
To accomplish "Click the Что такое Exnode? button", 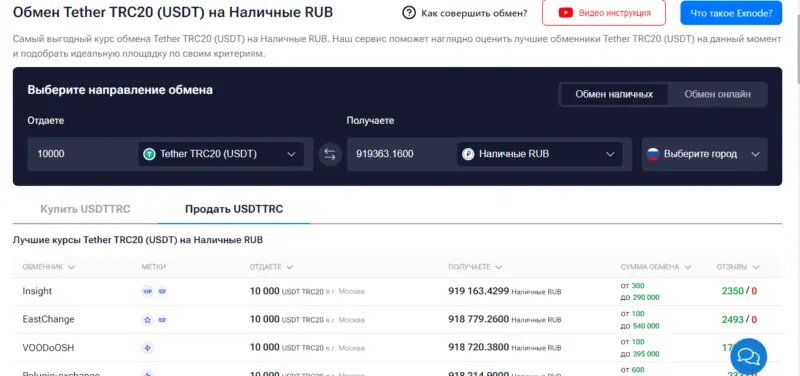I will pos(731,13).
